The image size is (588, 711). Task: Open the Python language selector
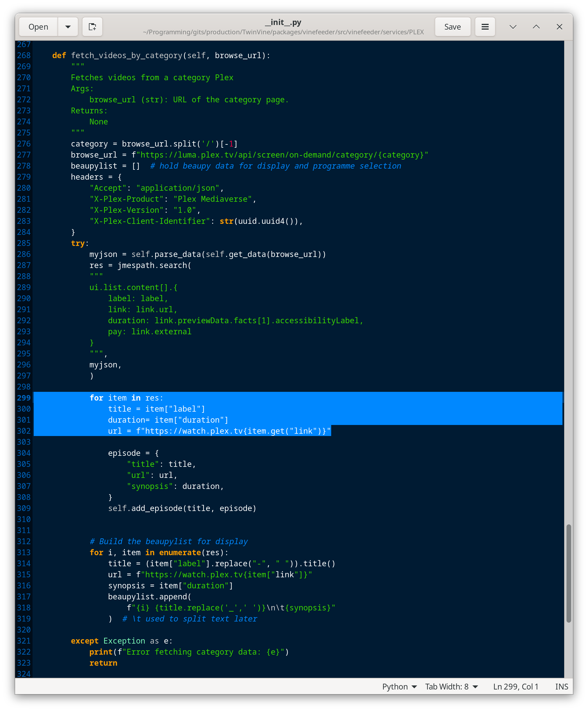click(399, 687)
